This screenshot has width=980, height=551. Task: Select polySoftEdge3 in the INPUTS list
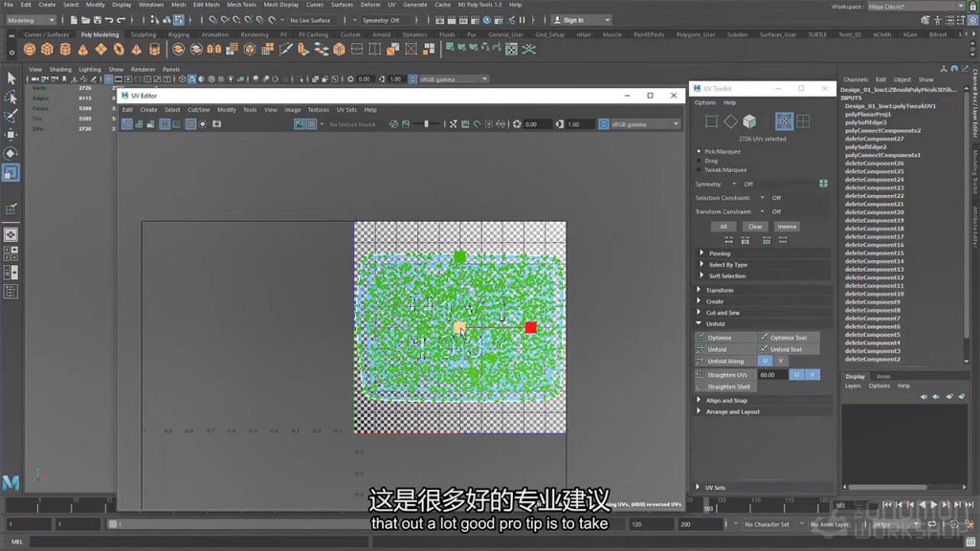[865, 122]
